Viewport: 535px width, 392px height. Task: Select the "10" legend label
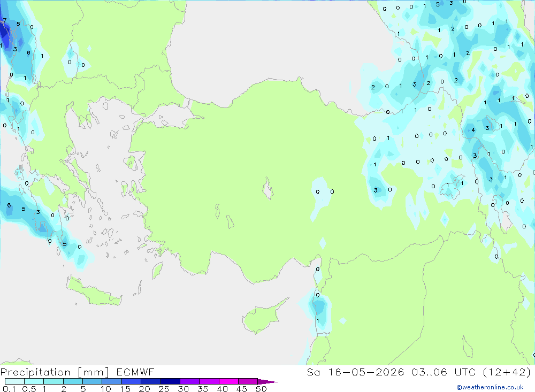click(x=106, y=389)
